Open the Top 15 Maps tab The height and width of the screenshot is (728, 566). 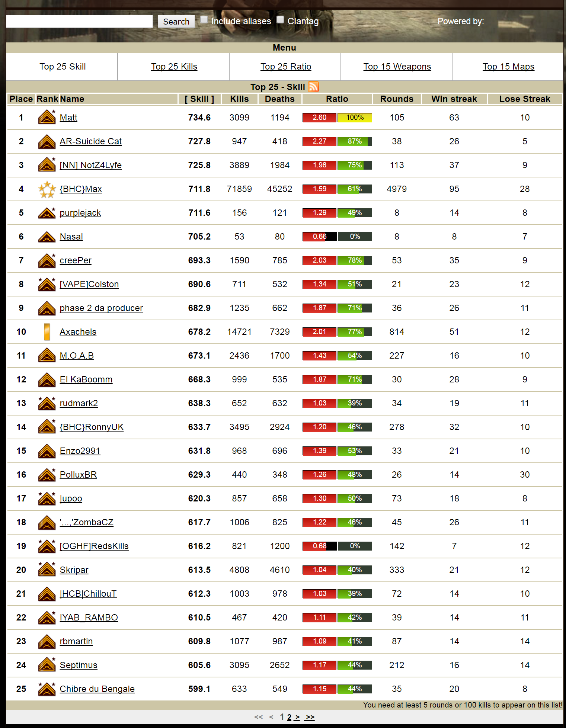(508, 67)
